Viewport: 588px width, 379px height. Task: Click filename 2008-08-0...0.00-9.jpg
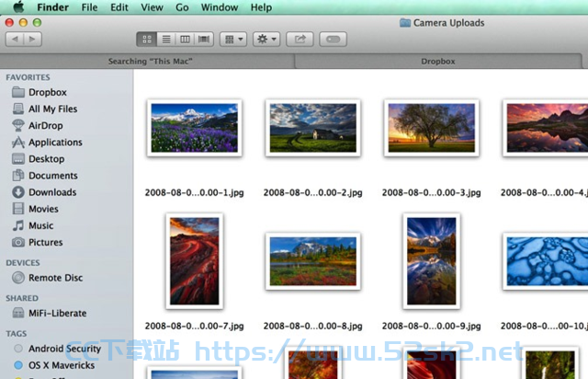(x=431, y=326)
